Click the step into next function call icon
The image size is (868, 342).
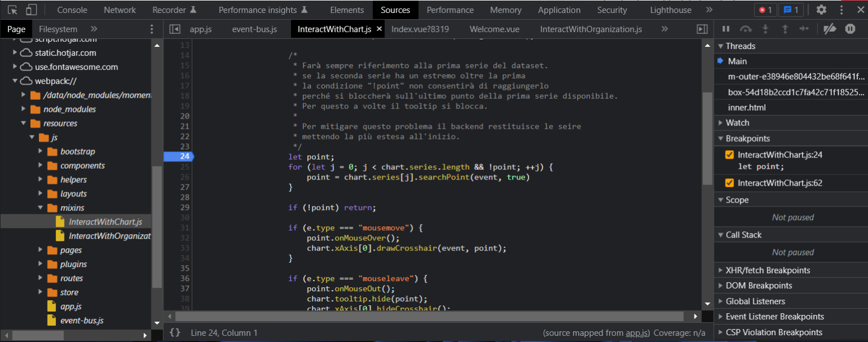765,29
